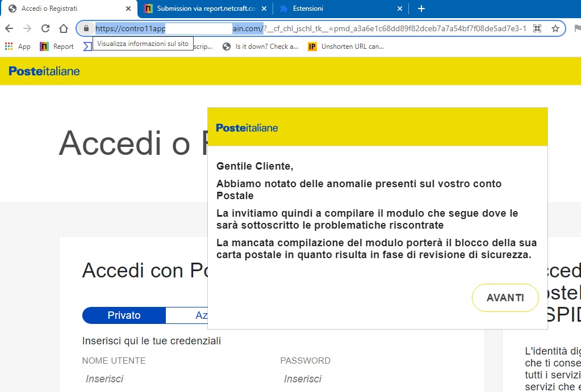Open the Unshorten URL bookmark
This screenshot has height=392, width=581.
[346, 47]
